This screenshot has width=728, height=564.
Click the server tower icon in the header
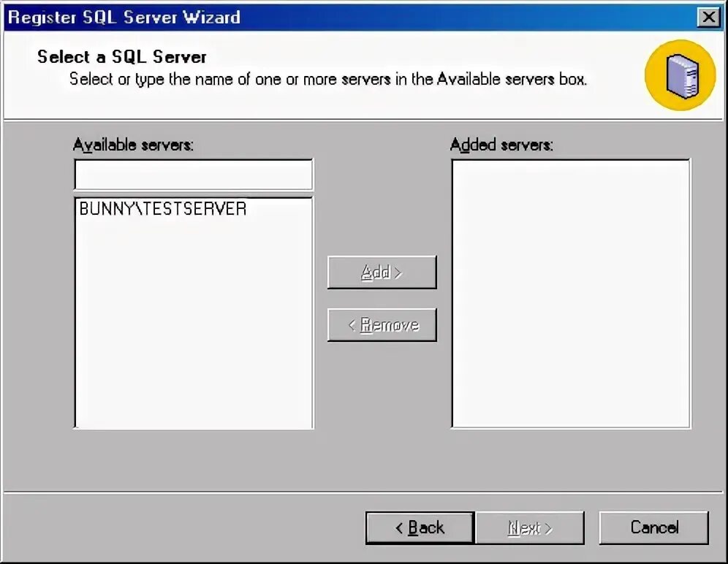pyautogui.click(x=680, y=75)
